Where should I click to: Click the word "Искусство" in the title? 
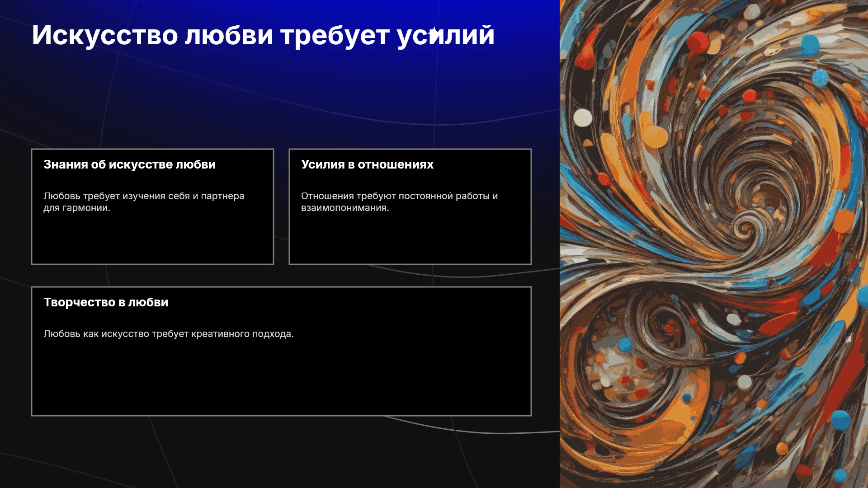tap(105, 35)
